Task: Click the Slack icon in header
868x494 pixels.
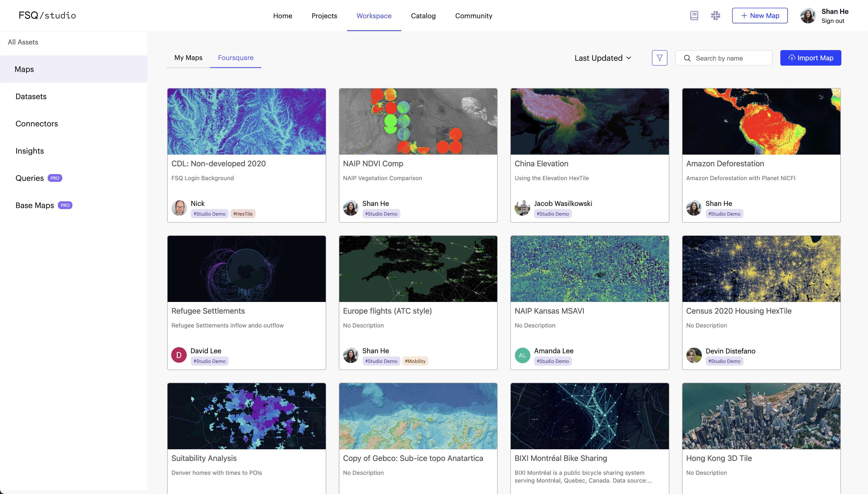Action: click(715, 16)
